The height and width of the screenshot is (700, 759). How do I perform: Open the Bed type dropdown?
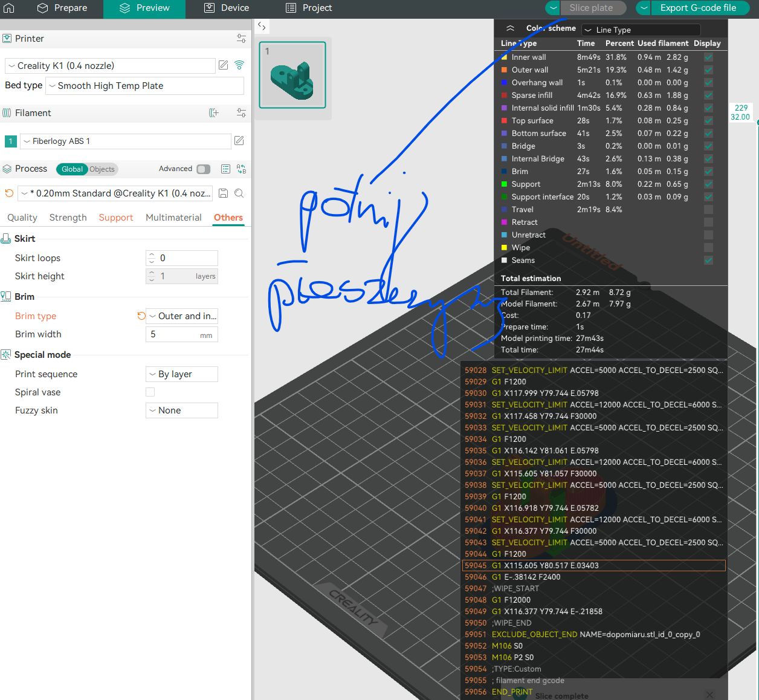[144, 86]
